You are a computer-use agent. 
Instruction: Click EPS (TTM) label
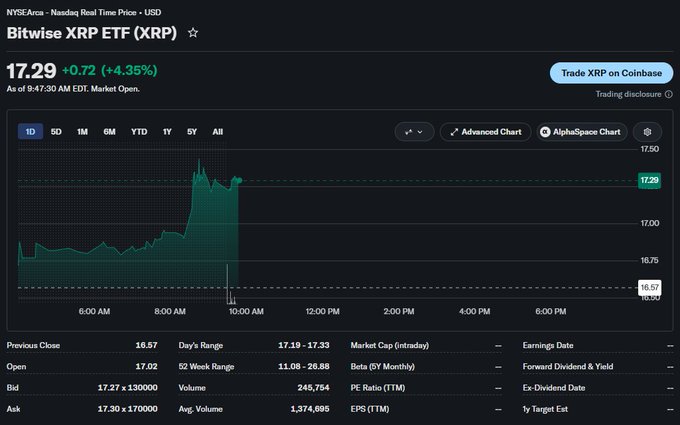[369, 409]
